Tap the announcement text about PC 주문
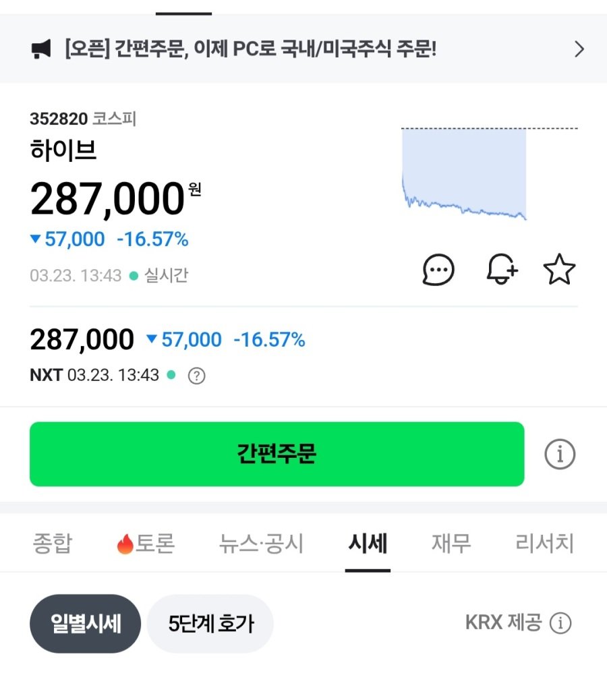The width and height of the screenshot is (607, 700). pyautogui.click(x=251, y=49)
